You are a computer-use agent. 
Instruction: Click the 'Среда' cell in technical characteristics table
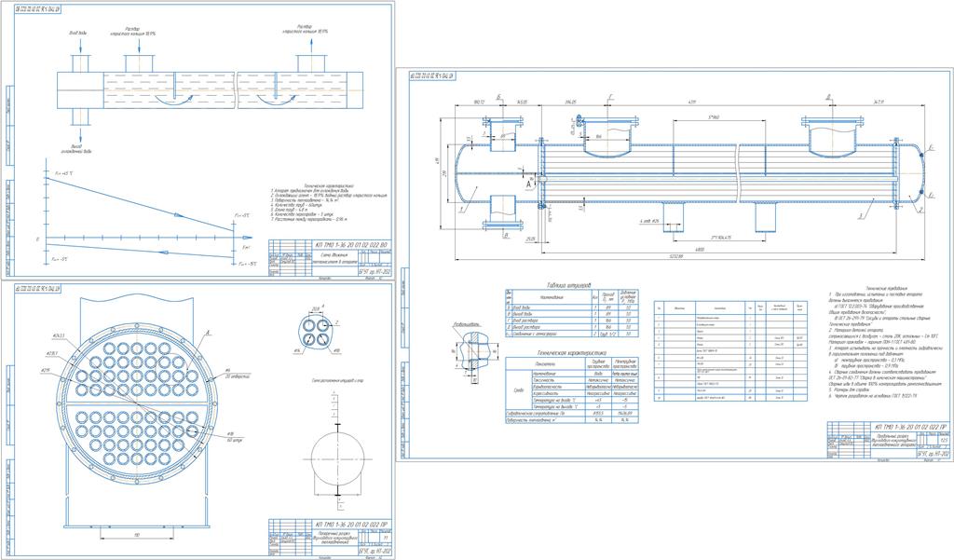pos(518,390)
